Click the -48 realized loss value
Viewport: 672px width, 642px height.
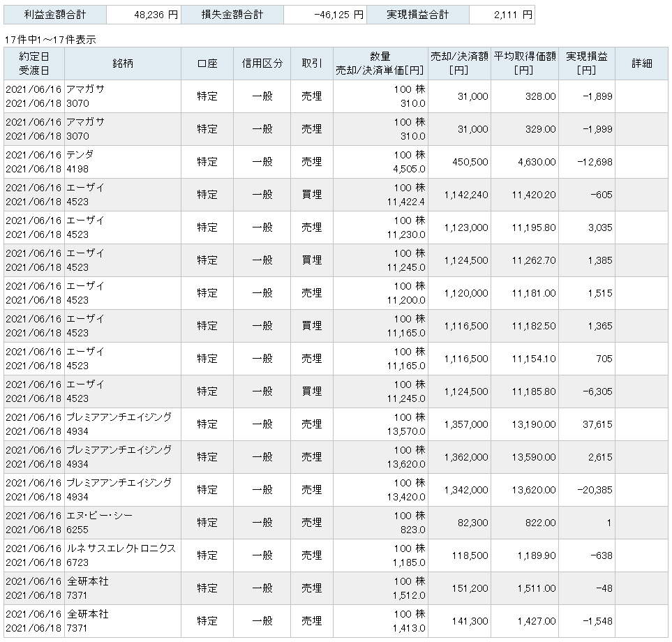[604, 588]
